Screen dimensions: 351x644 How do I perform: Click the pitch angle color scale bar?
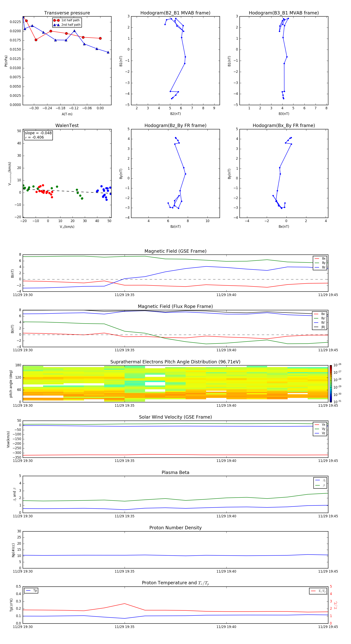(x=331, y=383)
